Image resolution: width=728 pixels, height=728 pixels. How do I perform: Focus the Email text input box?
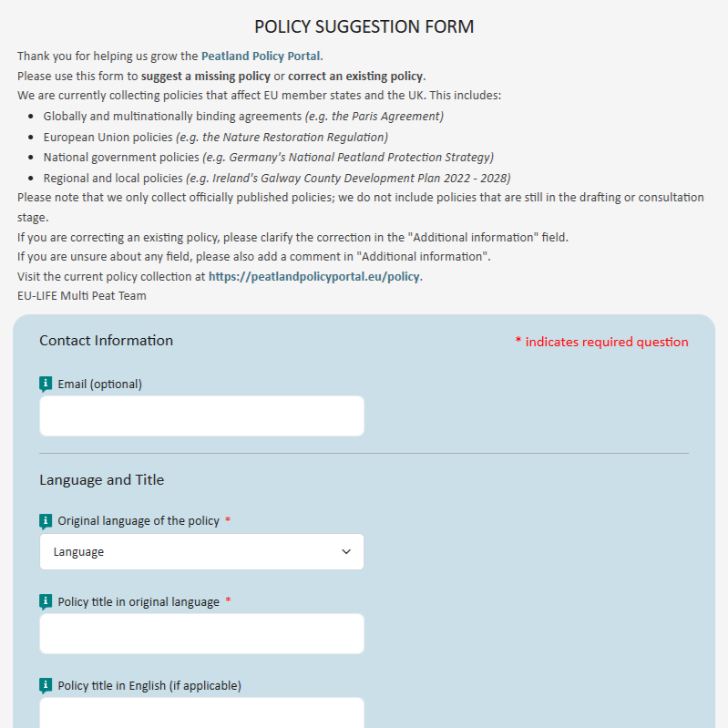tap(201, 416)
